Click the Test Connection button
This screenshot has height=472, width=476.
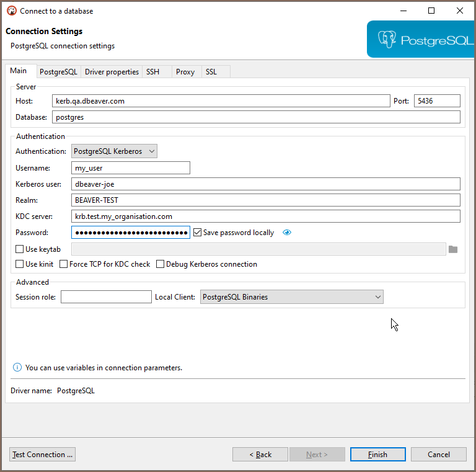click(x=43, y=455)
